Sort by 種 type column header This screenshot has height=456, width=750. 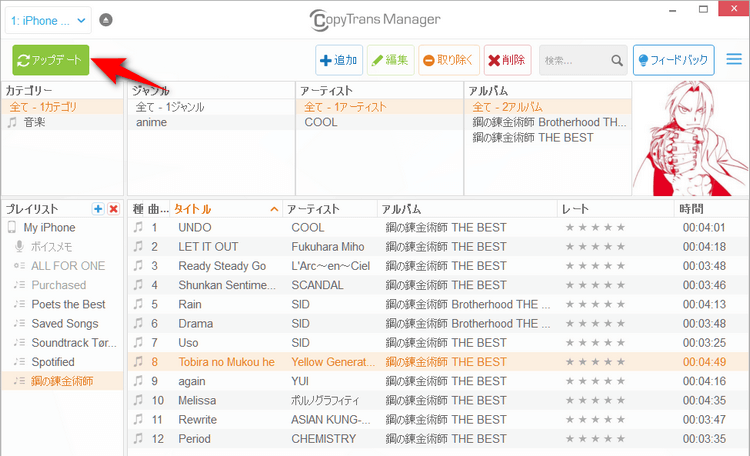click(138, 209)
